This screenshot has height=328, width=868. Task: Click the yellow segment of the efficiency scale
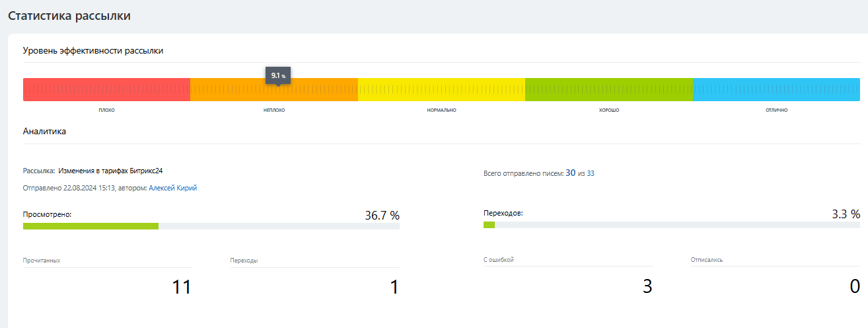[441, 90]
